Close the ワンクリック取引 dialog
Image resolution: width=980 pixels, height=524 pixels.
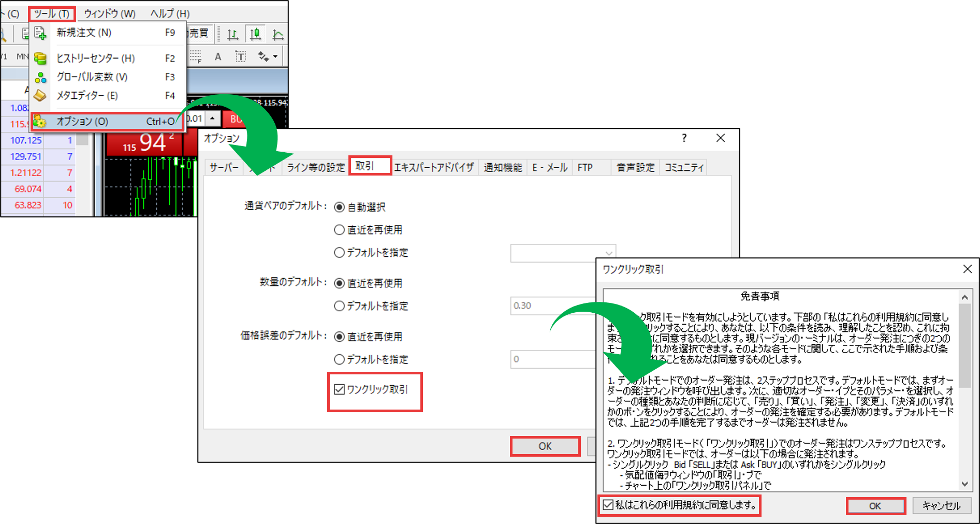967,269
